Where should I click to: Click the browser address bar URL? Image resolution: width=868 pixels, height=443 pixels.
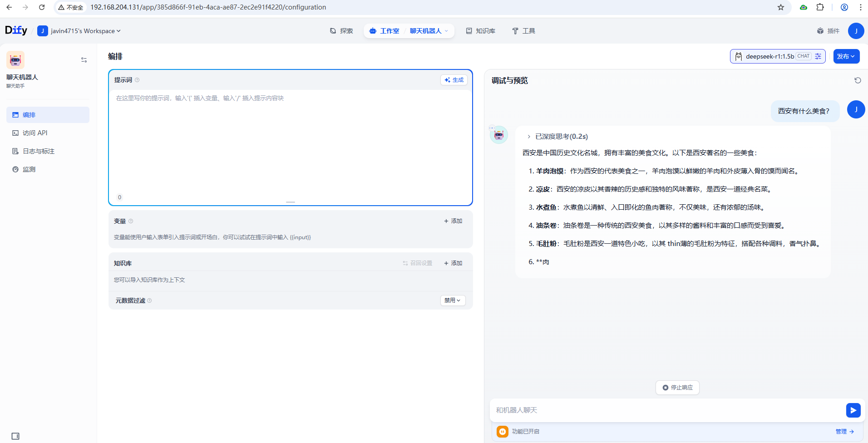pyautogui.click(x=208, y=7)
